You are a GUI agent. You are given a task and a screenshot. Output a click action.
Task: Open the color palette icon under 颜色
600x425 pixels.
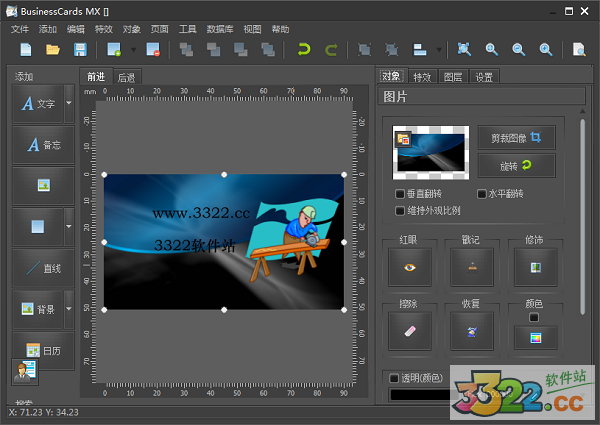pos(535,338)
